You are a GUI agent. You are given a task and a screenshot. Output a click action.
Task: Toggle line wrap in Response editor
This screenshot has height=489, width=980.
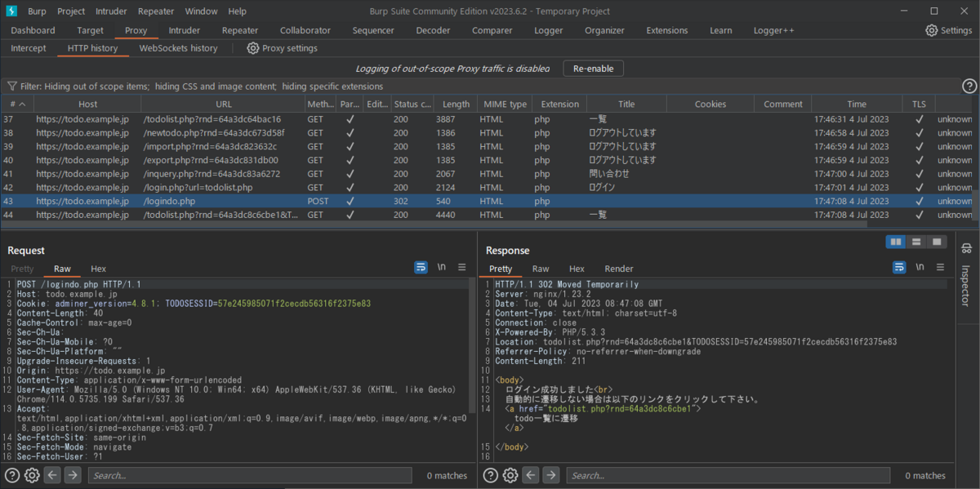[x=899, y=267]
